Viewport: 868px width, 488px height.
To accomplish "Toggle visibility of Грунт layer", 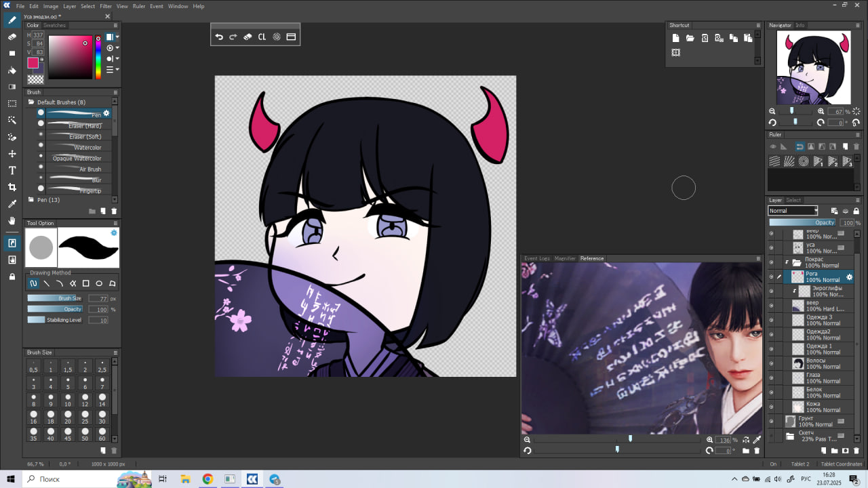I will click(x=771, y=421).
